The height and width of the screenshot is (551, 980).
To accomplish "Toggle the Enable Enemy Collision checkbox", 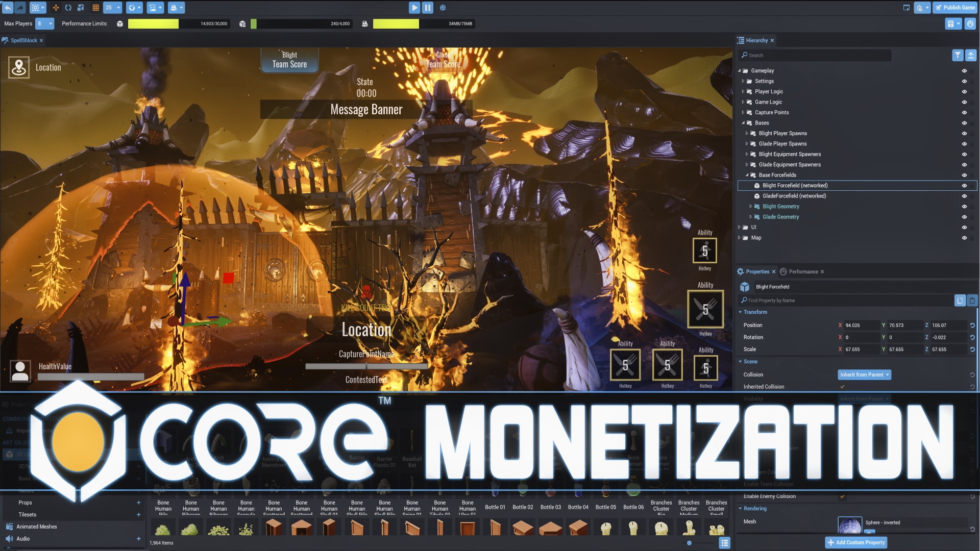I will pyautogui.click(x=842, y=496).
